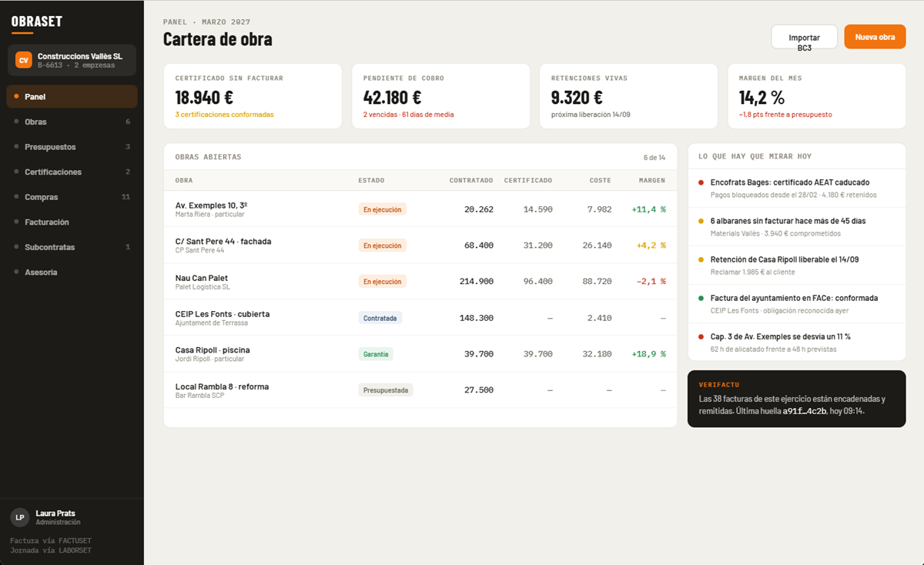Click '3 certificaciones conformadas' text

224,115
